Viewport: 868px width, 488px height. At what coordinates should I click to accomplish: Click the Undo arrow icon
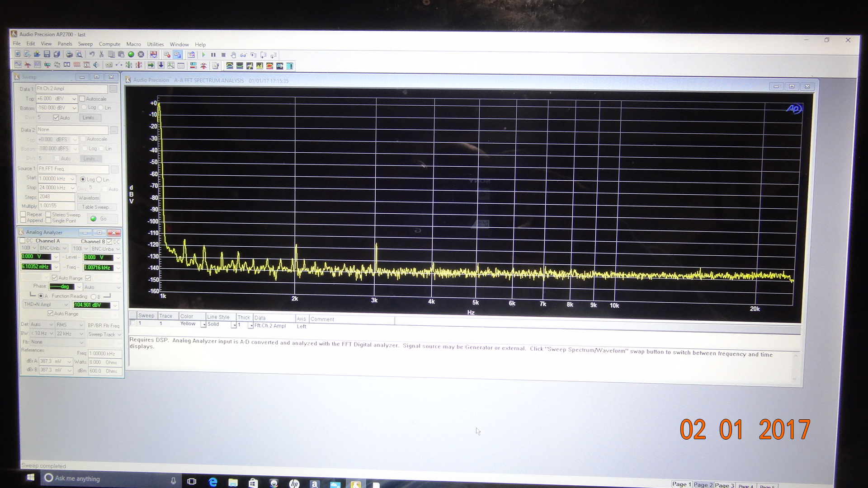pos(92,54)
